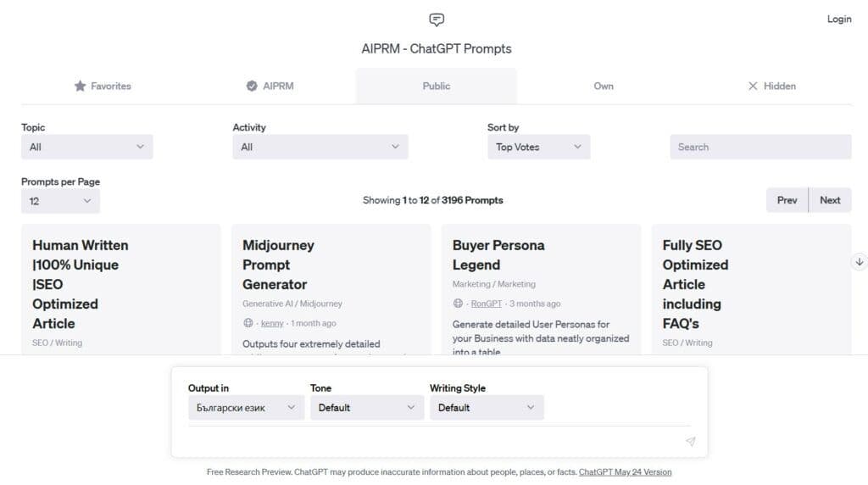Viewport: 868px width, 485px height.
Task: Click the chat bubble icon at top
Action: 437,20
